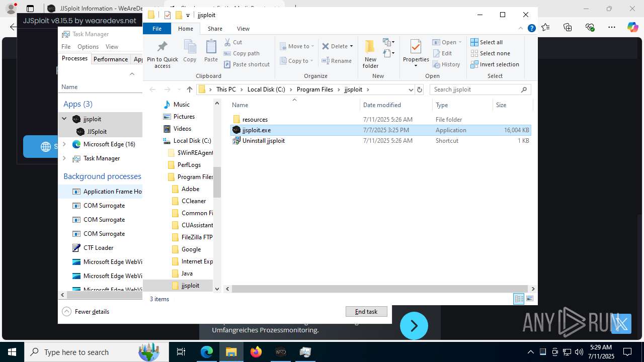Click the Paste ribbon icon
Screen dimensions: 644x362
coord(211,51)
